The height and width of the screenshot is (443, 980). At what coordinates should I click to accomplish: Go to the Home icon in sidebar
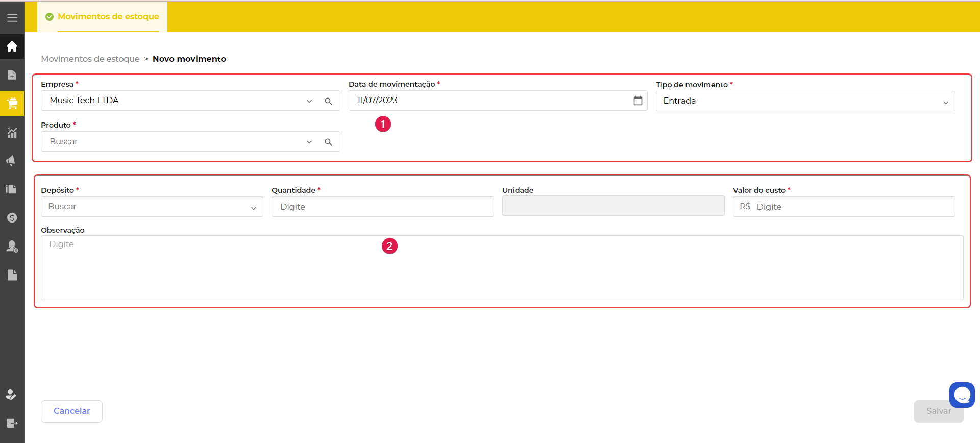click(x=12, y=47)
